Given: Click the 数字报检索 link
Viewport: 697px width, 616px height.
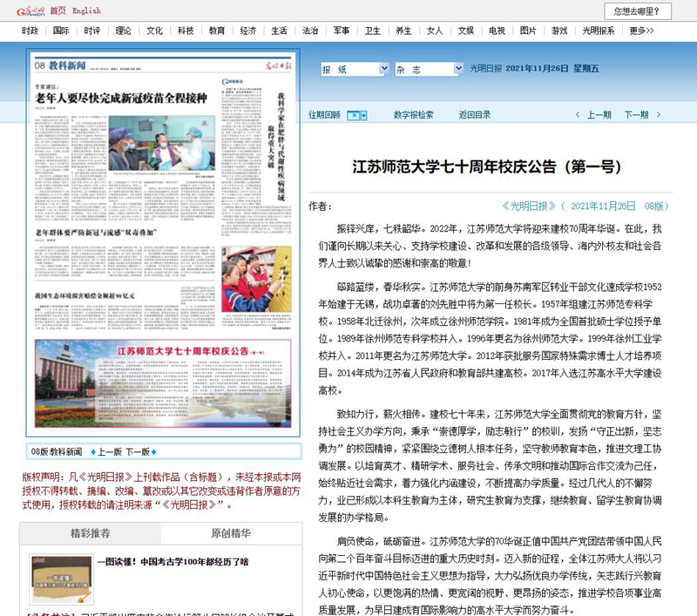Looking at the screenshot, I should click(x=413, y=115).
